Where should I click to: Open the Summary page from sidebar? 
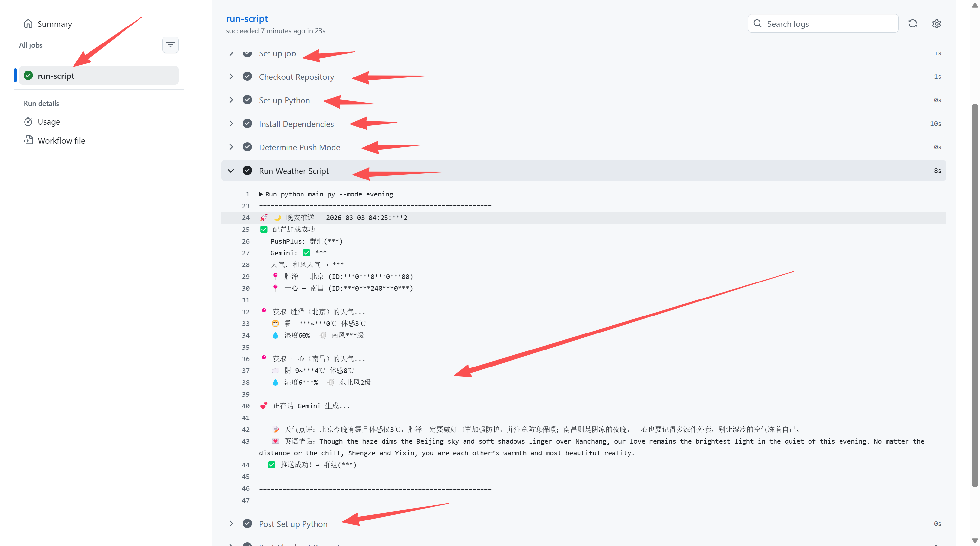[55, 24]
